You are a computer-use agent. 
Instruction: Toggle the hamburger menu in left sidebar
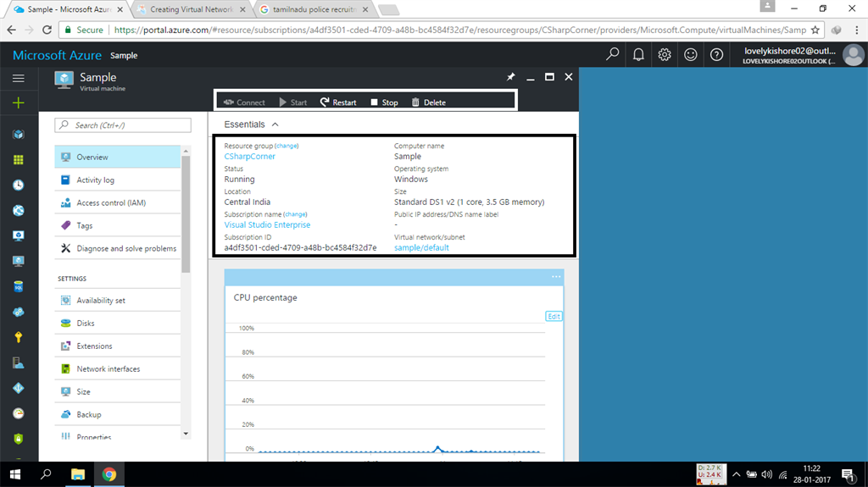tap(19, 78)
